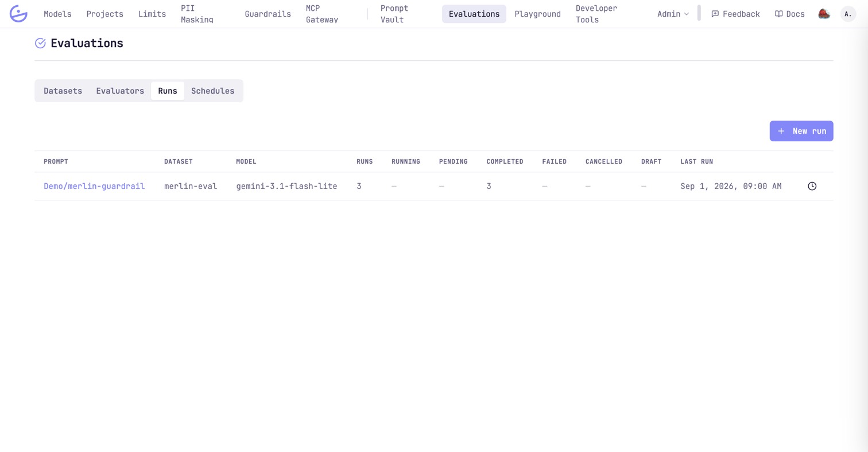The image size is (868, 452).
Task: Click the PROMPT column header
Action: (x=56, y=161)
